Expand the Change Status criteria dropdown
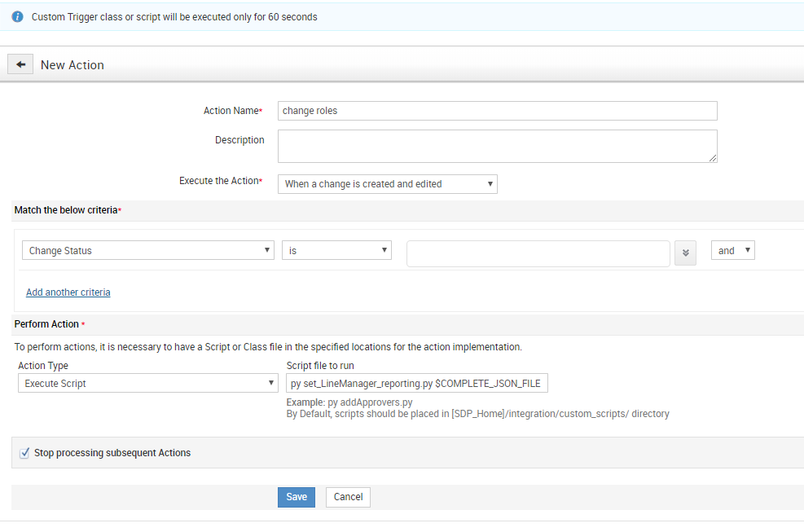 point(147,251)
